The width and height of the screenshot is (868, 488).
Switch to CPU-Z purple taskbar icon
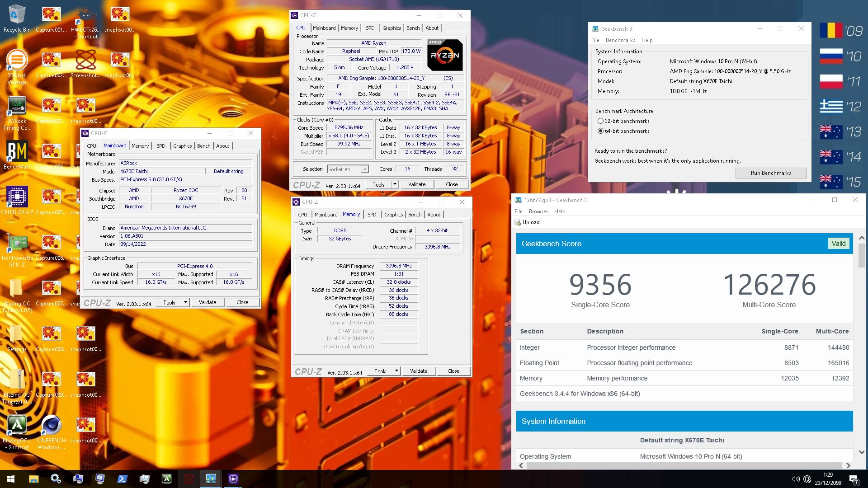click(233, 479)
